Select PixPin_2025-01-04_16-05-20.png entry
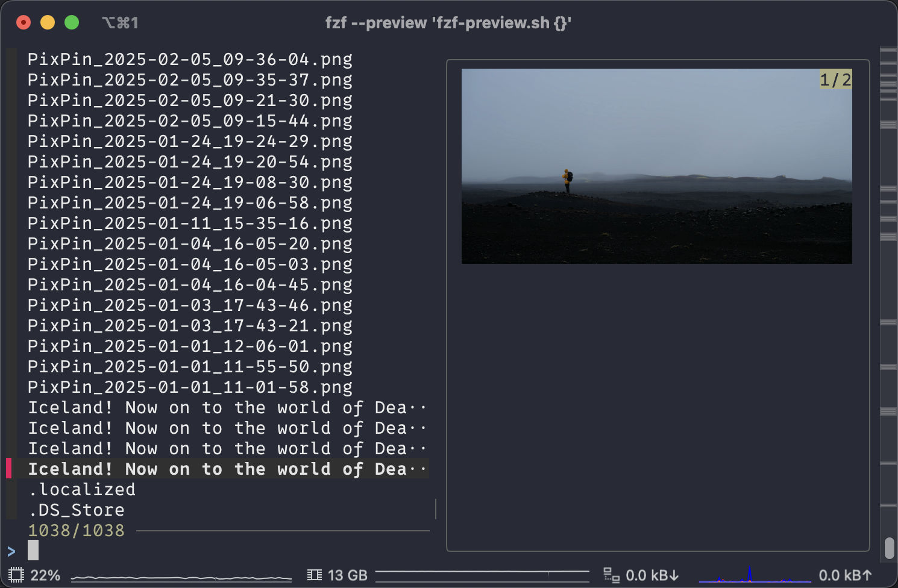Screen dimensions: 898x588 [x=190, y=243]
